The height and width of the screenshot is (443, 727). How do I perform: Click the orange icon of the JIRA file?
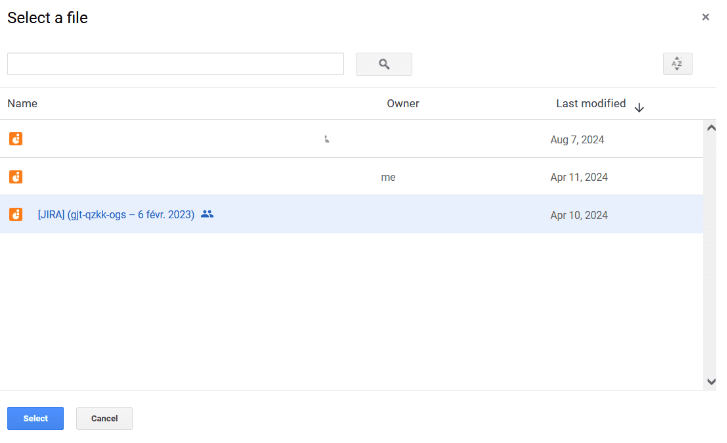coord(16,214)
